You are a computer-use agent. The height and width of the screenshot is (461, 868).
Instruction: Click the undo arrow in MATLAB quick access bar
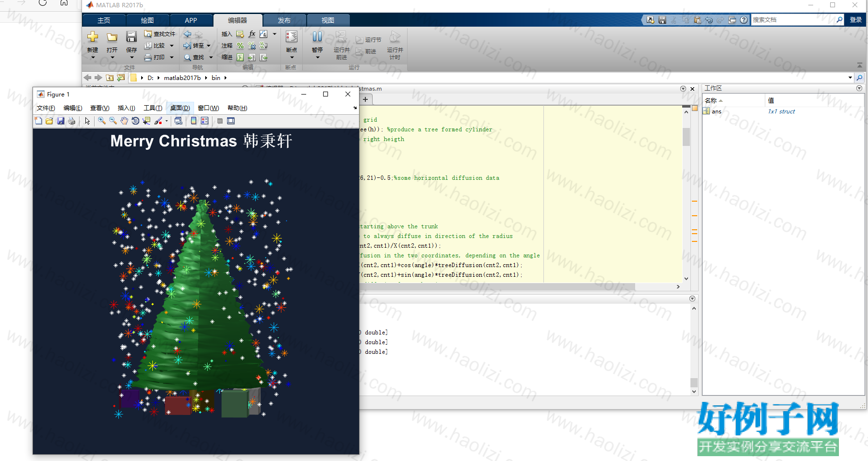pyautogui.click(x=709, y=20)
